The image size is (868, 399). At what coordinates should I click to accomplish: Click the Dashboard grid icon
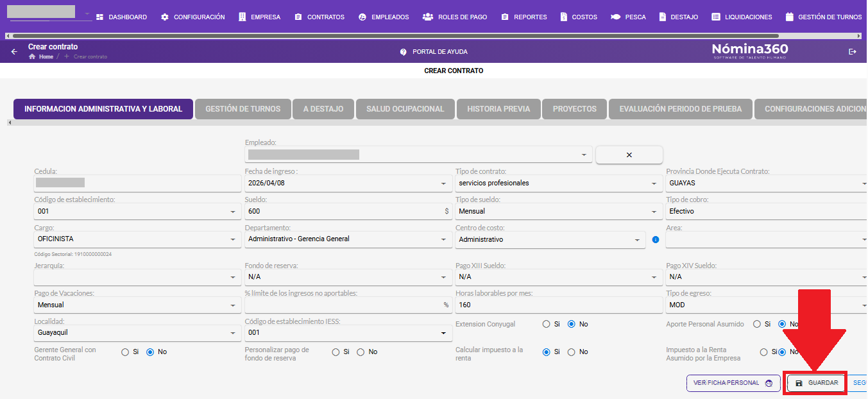click(100, 17)
